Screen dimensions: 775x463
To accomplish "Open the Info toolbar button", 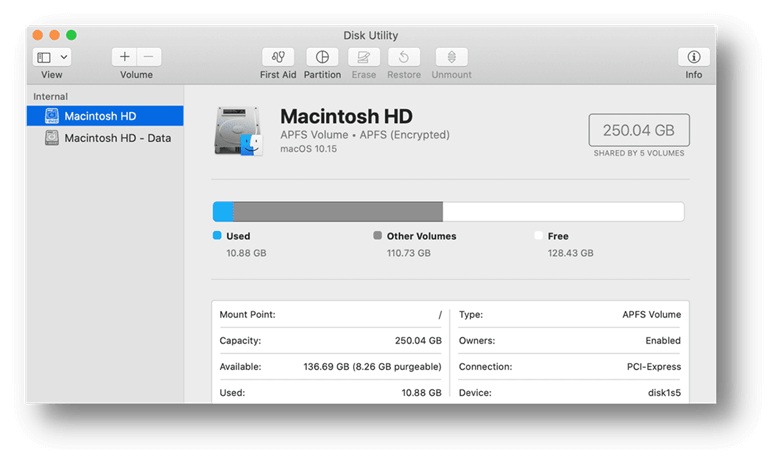I will click(x=693, y=57).
